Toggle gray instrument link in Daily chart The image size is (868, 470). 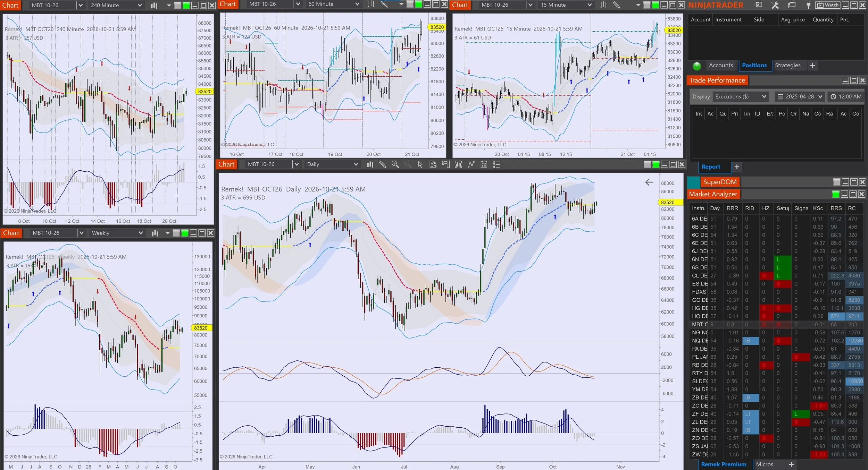click(x=647, y=164)
